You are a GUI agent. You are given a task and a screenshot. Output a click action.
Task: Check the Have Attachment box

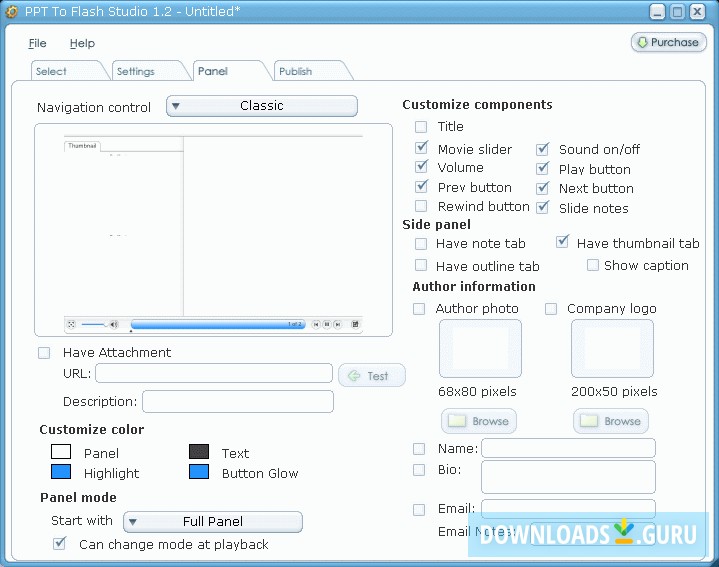44,353
